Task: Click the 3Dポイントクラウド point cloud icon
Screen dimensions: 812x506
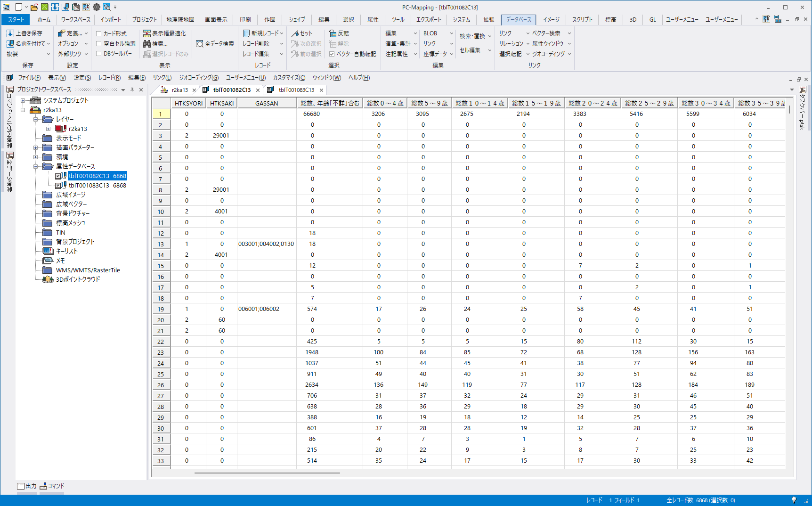Action: tap(48, 279)
